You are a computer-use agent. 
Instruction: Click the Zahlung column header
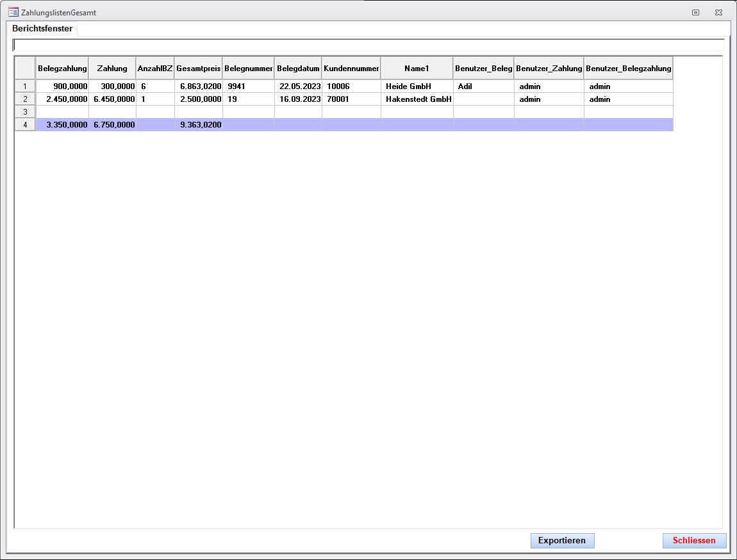click(x=112, y=69)
